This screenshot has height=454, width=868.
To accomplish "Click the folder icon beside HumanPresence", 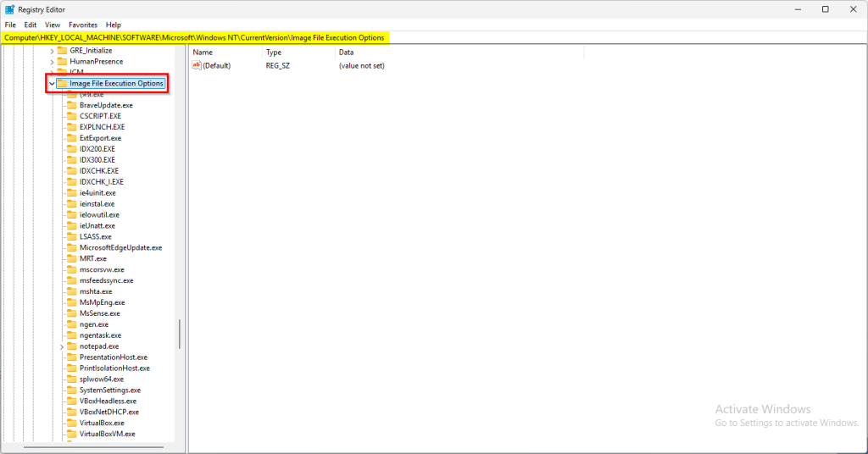I will [x=62, y=62].
